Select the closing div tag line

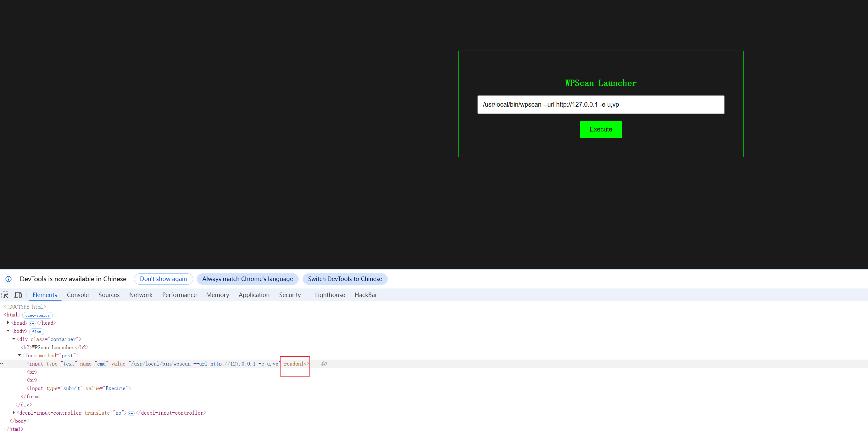[24, 405]
